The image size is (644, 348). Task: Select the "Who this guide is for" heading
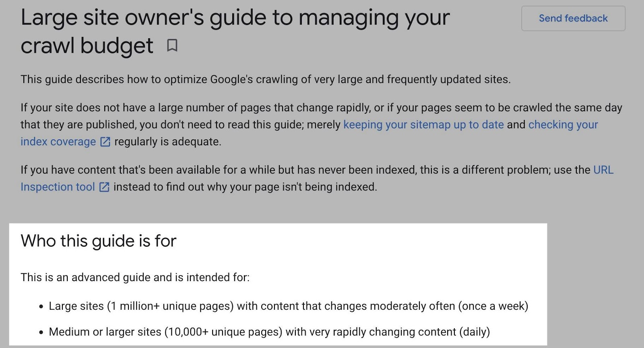[99, 241]
